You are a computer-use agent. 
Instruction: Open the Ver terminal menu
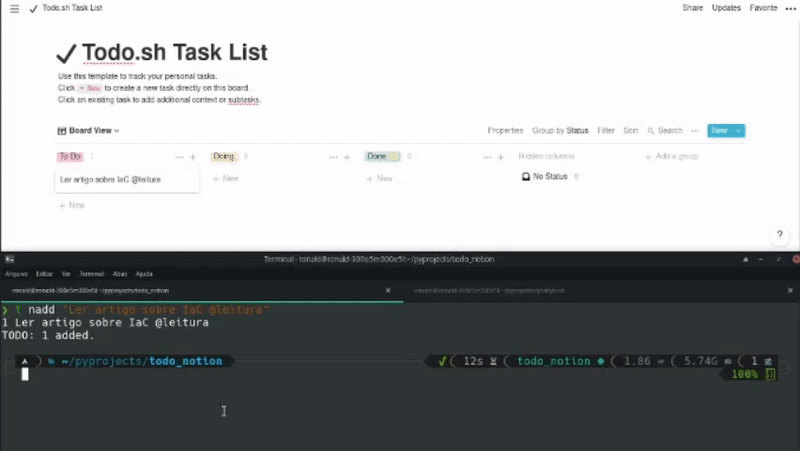(66, 274)
